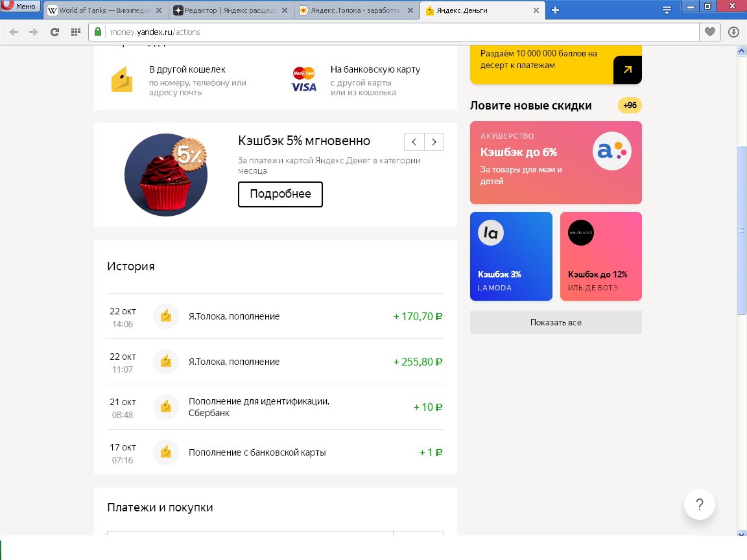
Task: Close the Яндекс.Деньги tab
Action: 536,10
